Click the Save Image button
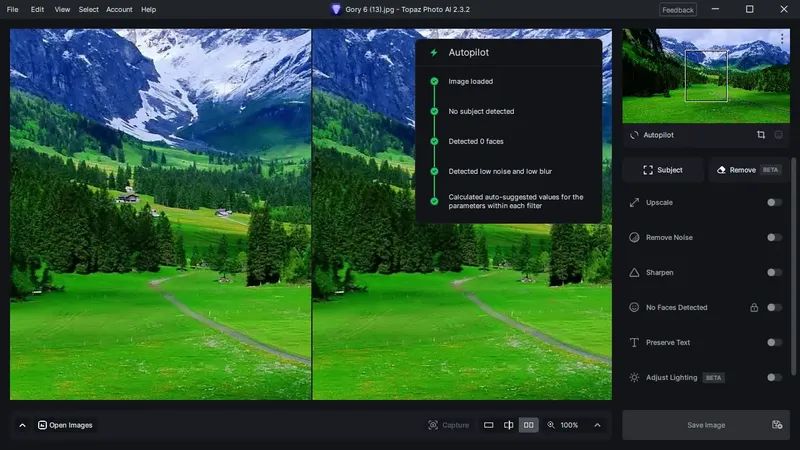 [706, 425]
